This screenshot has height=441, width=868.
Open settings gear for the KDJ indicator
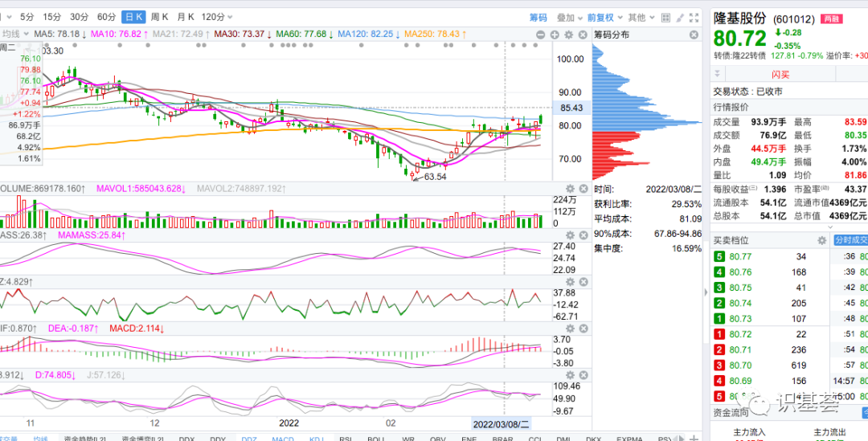(x=570, y=374)
